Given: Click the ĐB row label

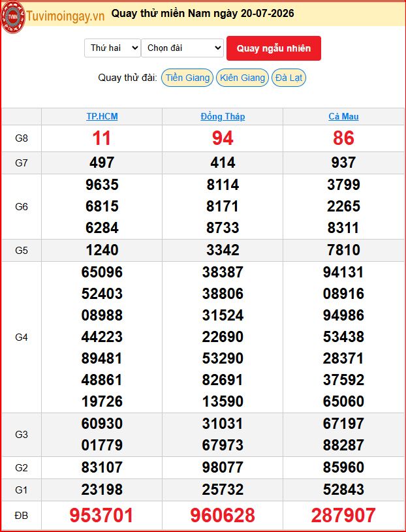Looking at the screenshot, I should coord(22,516).
